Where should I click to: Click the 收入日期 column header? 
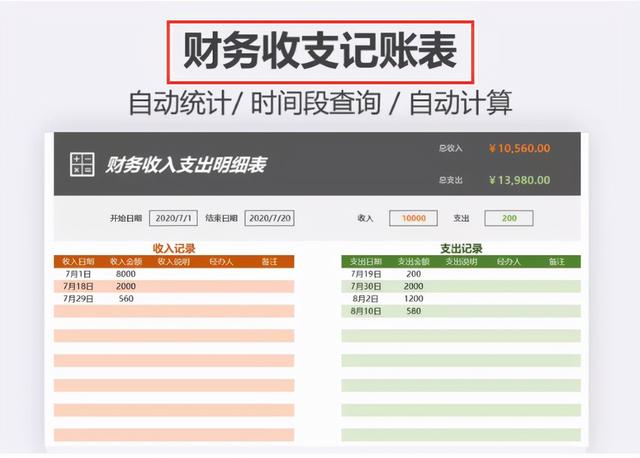(78, 262)
